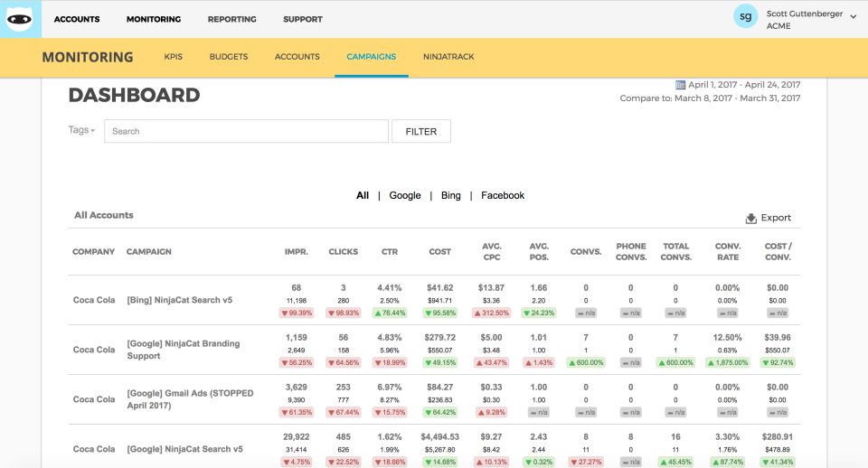This screenshot has height=468, width=868.
Task: Click the NinjaCat logo icon
Action: (19, 19)
